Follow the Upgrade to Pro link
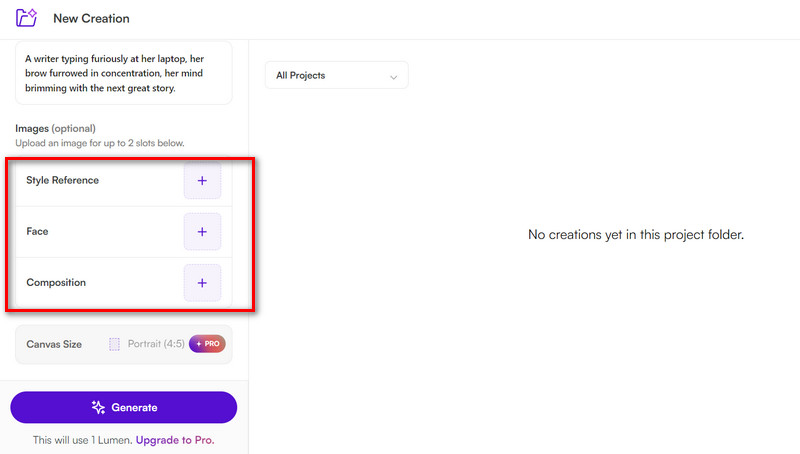 pyautogui.click(x=175, y=440)
